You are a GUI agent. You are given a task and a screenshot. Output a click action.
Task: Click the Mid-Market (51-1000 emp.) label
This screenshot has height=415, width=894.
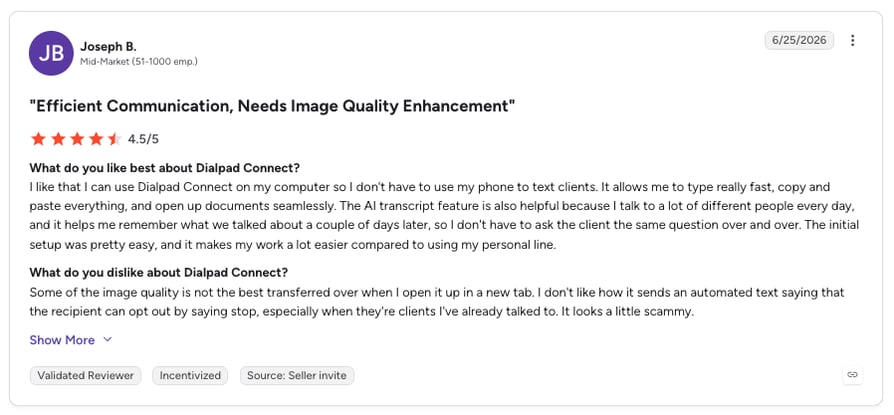click(x=139, y=62)
